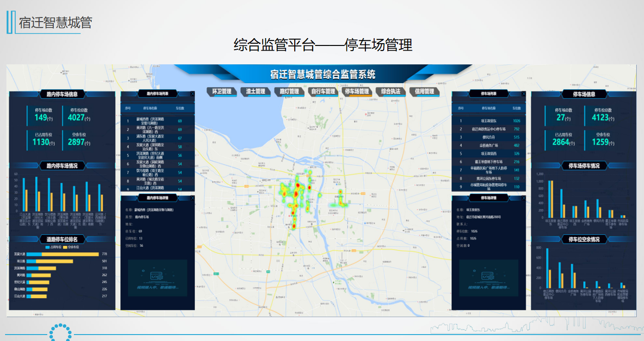Click the video placeholder in 停车场详情
The image size is (644, 341).
[x=488, y=278]
